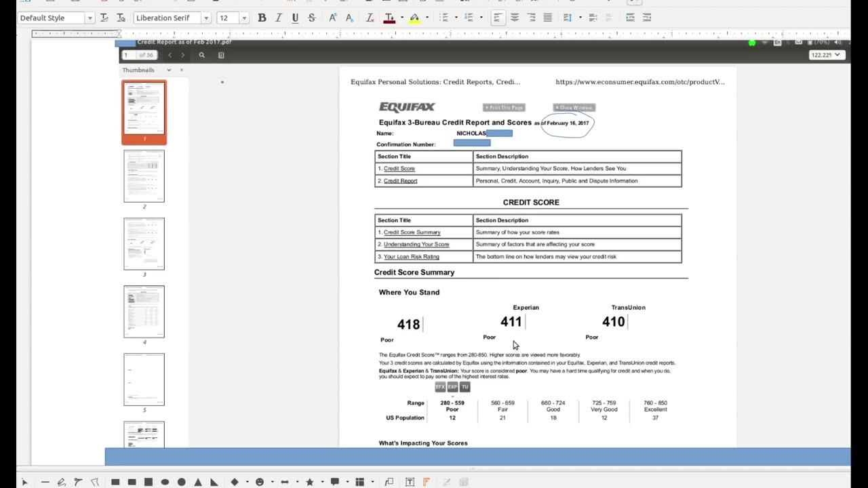868x488 pixels.
Task: Choose the Line drawing tool
Action: (45, 482)
